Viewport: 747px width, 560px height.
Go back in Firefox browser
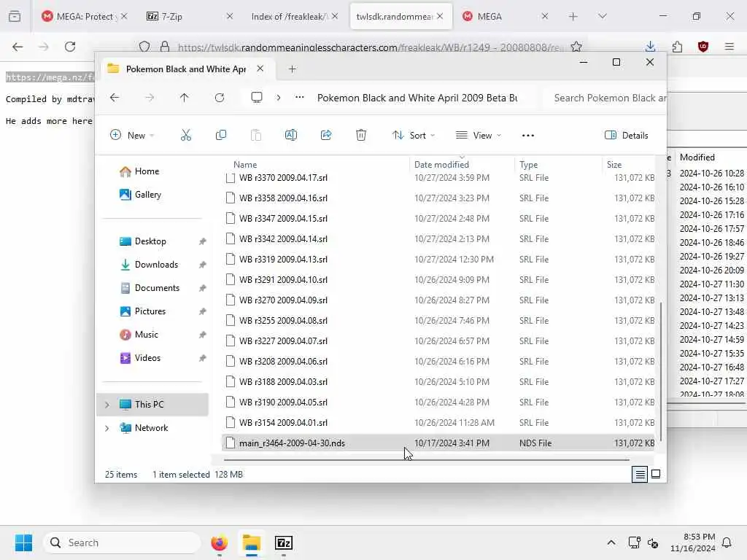[x=18, y=47]
